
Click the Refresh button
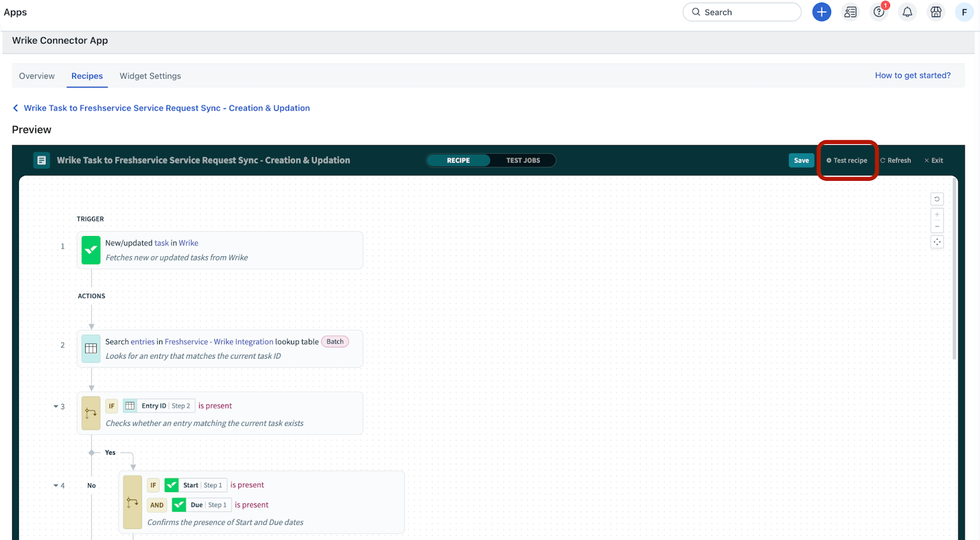(895, 161)
